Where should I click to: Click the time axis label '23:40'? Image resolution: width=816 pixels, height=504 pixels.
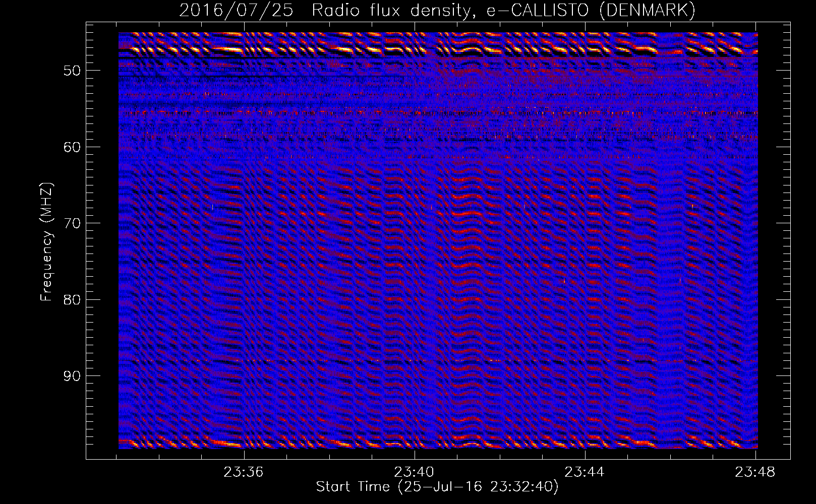coord(414,472)
